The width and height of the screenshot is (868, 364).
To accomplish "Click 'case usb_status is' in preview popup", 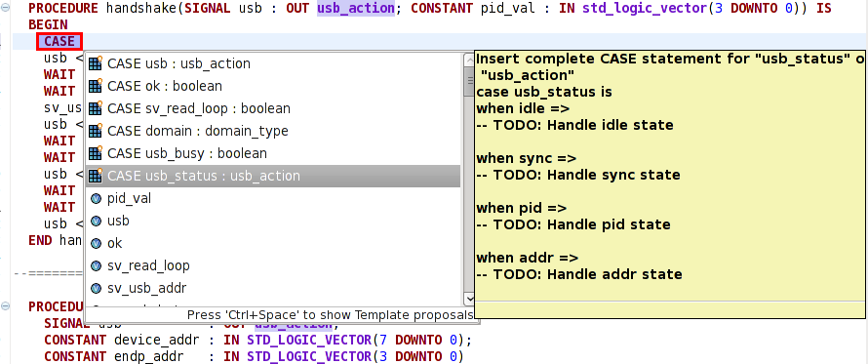I will 544,92.
